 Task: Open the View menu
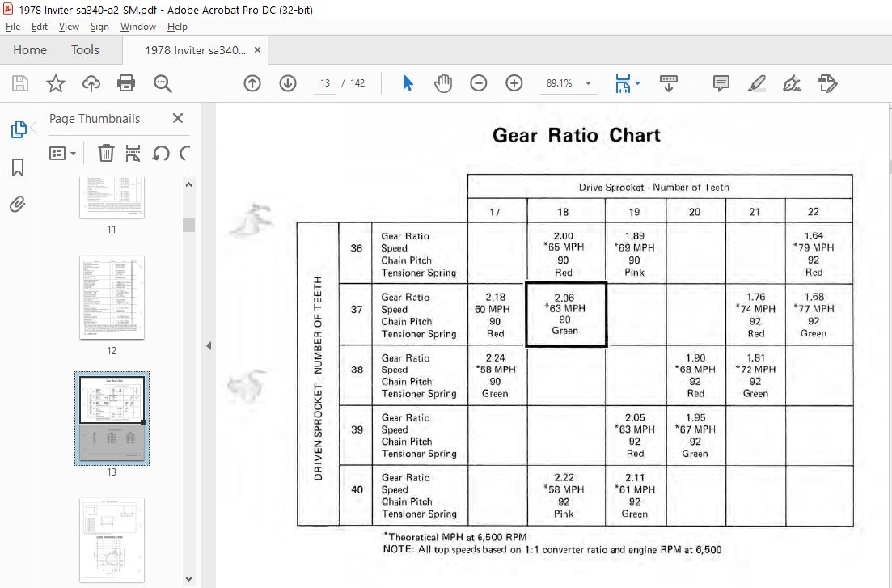pyautogui.click(x=69, y=27)
